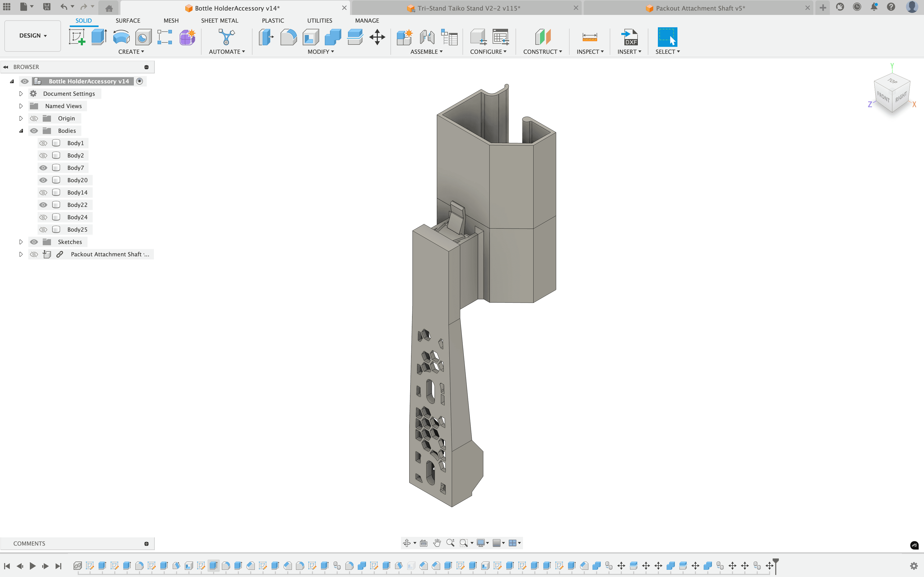Show Body25 using its eye icon

(43, 229)
